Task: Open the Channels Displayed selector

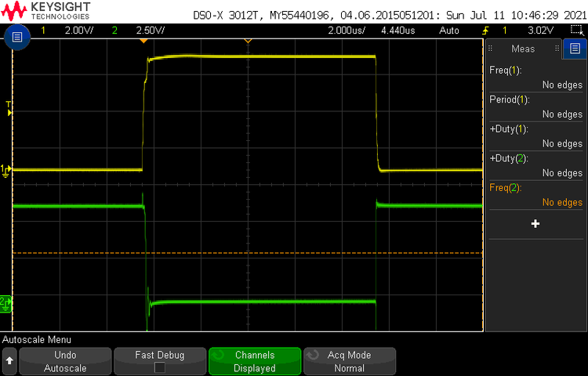Action: (255, 361)
